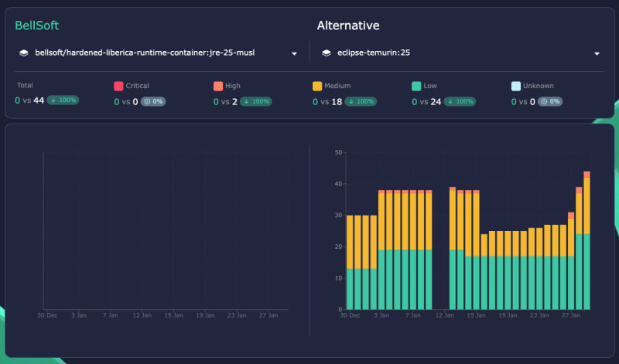Screen dimensions: 619x364
Task: Click the red Critical severity swatch
Action: coord(118,87)
